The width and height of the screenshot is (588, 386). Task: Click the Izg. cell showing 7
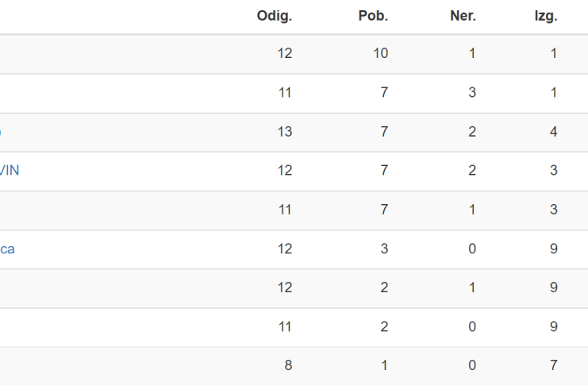click(554, 365)
